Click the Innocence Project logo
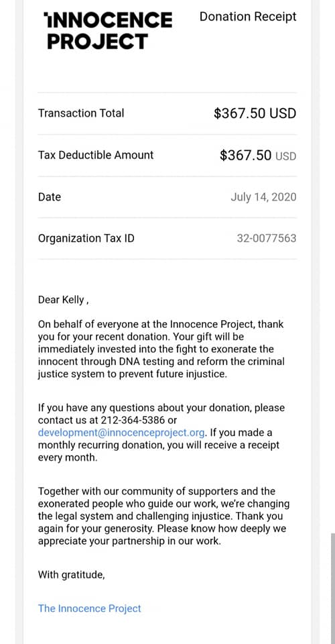The image size is (335, 644). coord(108,31)
